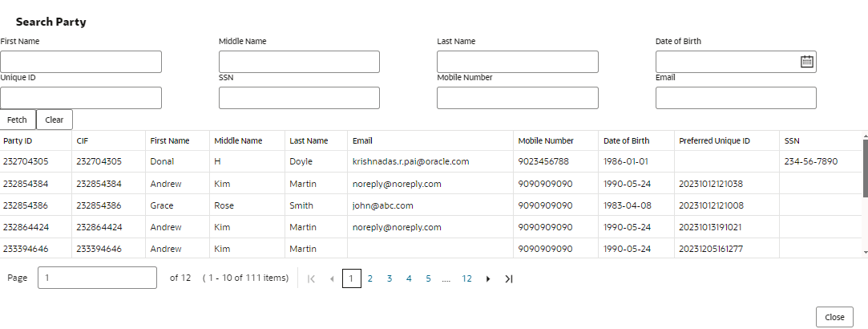The width and height of the screenshot is (868, 329).
Task: Sort by Party ID column header
Action: 18,140
